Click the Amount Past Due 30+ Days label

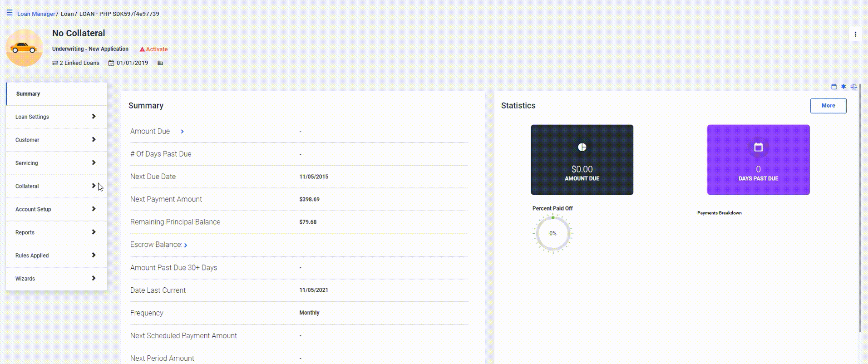[173, 268]
